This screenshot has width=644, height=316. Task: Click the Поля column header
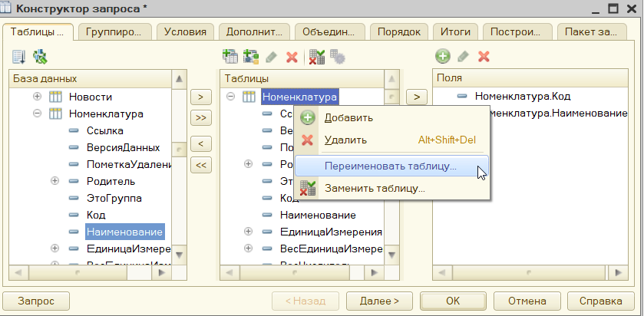(530, 78)
